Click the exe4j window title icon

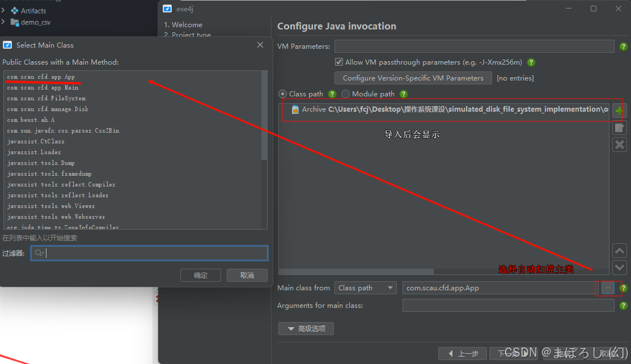click(x=167, y=9)
